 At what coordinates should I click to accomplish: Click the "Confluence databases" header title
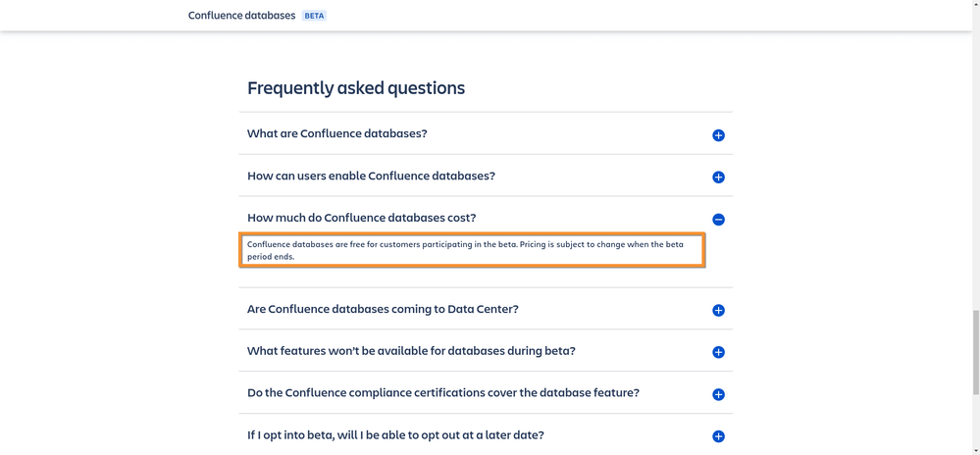(x=241, y=16)
